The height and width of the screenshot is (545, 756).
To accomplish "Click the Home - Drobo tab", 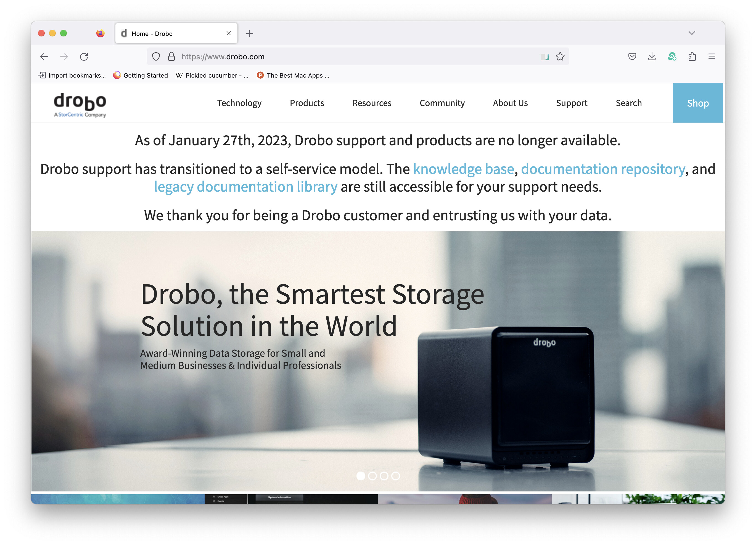I will click(176, 33).
